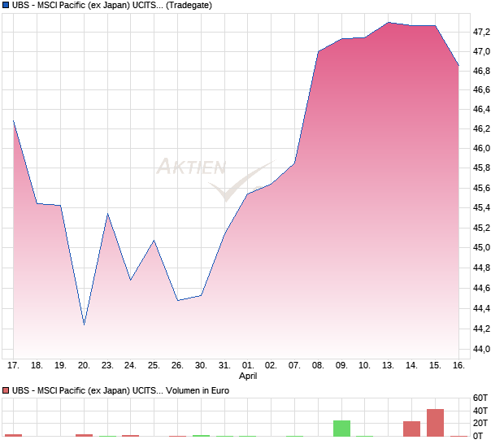Click the '45,0' price axis label
Image resolution: width=504 pixels, height=444 pixels.
point(481,247)
